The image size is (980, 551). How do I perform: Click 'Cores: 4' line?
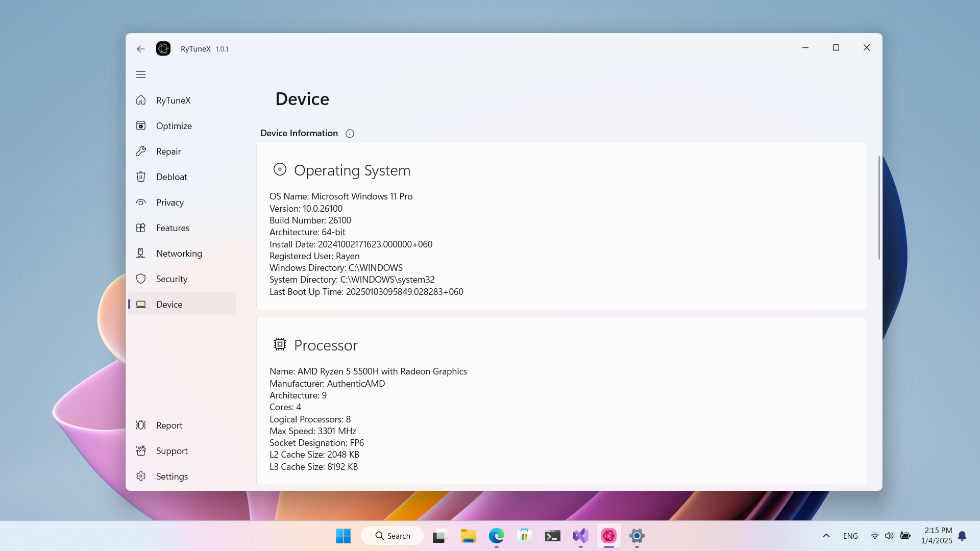(x=285, y=407)
